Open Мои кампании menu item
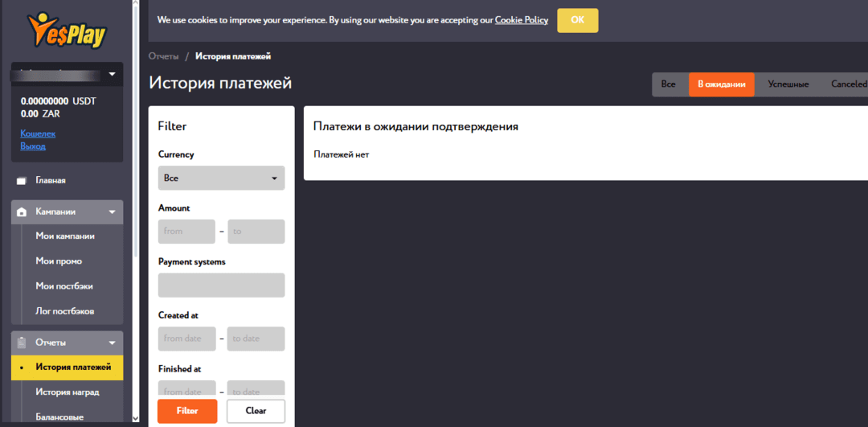Image resolution: width=868 pixels, height=427 pixels. [67, 236]
